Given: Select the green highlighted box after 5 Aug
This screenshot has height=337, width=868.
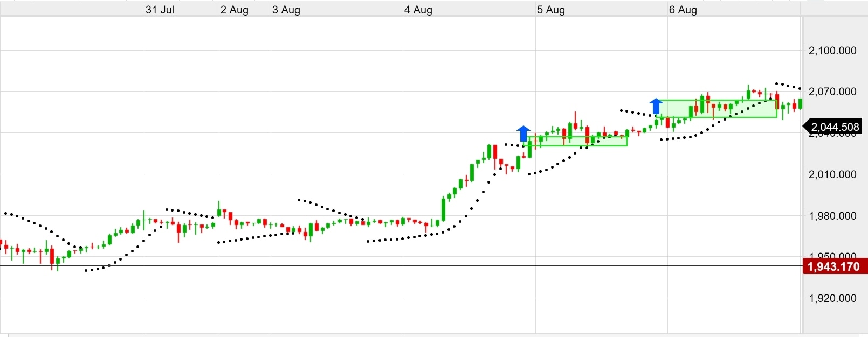Looking at the screenshot, I should (576, 141).
